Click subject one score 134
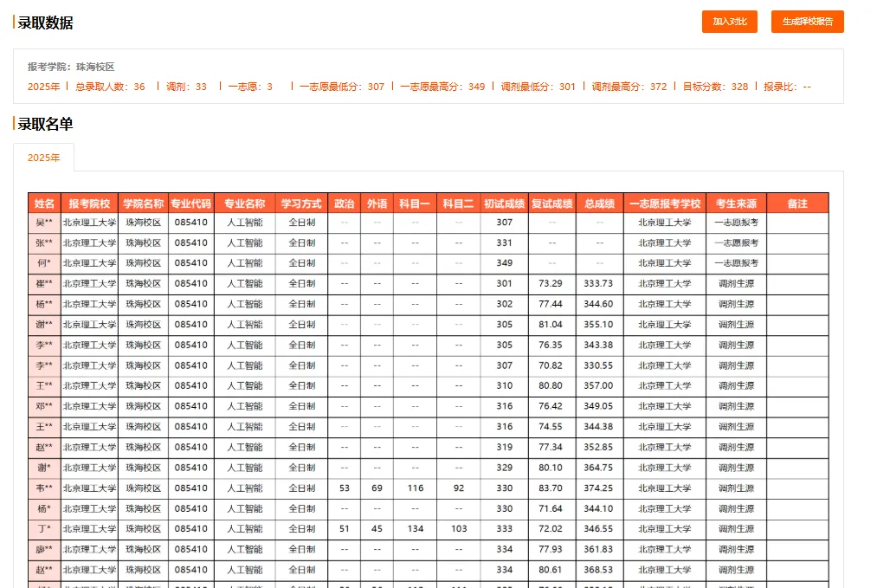This screenshot has width=877, height=588. pyautogui.click(x=416, y=529)
